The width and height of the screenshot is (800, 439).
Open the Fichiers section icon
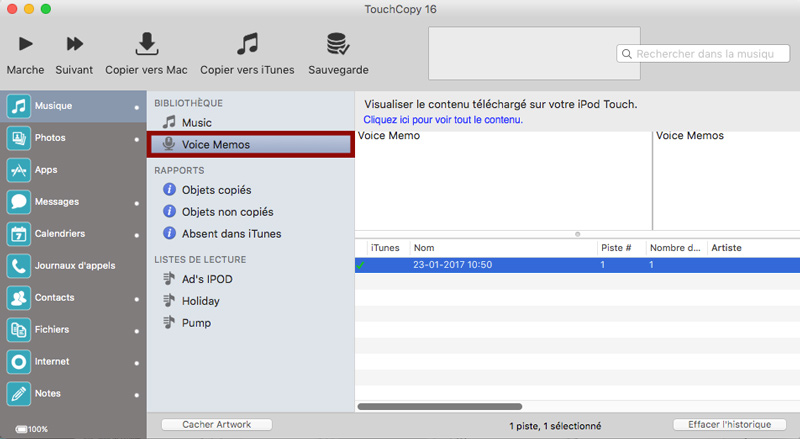[19, 330]
